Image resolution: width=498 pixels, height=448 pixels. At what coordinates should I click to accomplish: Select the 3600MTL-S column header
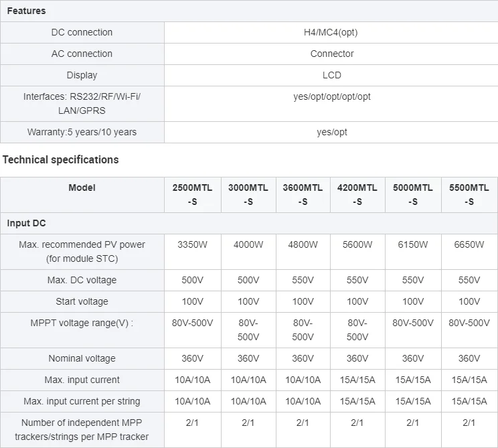pos(303,194)
